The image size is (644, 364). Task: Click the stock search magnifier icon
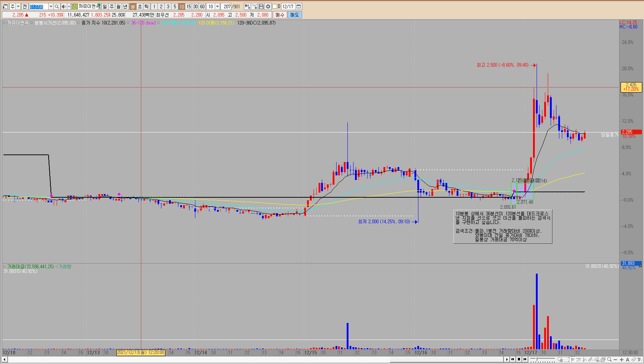57,6
